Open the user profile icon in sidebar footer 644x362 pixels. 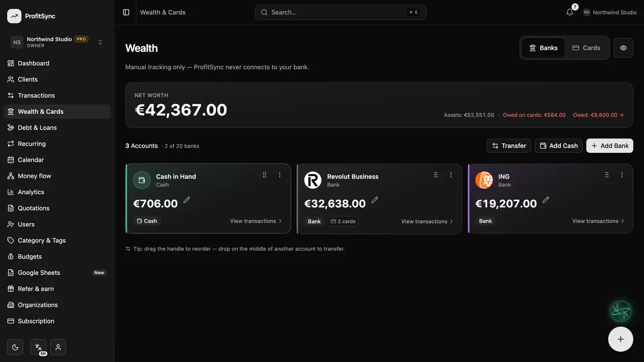58,347
